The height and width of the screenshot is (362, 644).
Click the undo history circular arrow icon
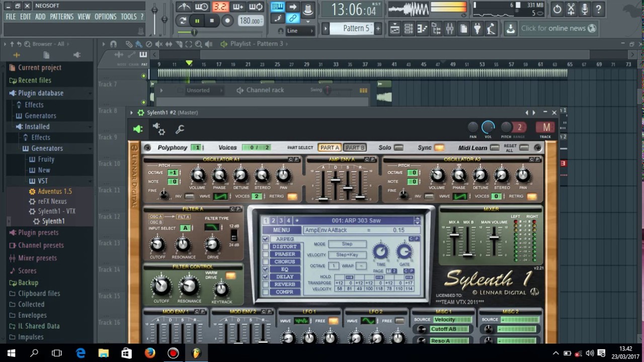[557, 9]
